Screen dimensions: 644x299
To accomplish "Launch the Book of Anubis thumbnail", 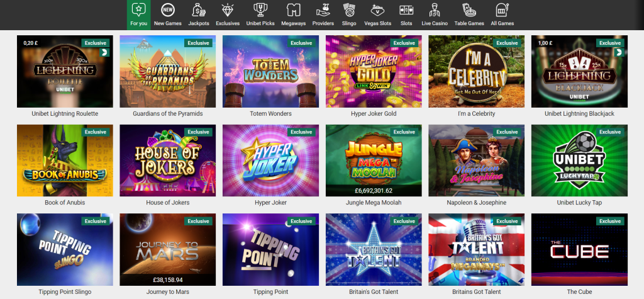I will pos(65,161).
